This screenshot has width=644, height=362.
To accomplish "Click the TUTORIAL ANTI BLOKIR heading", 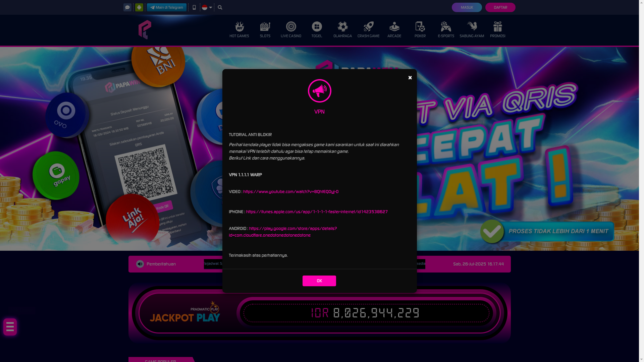I will 250,135.
